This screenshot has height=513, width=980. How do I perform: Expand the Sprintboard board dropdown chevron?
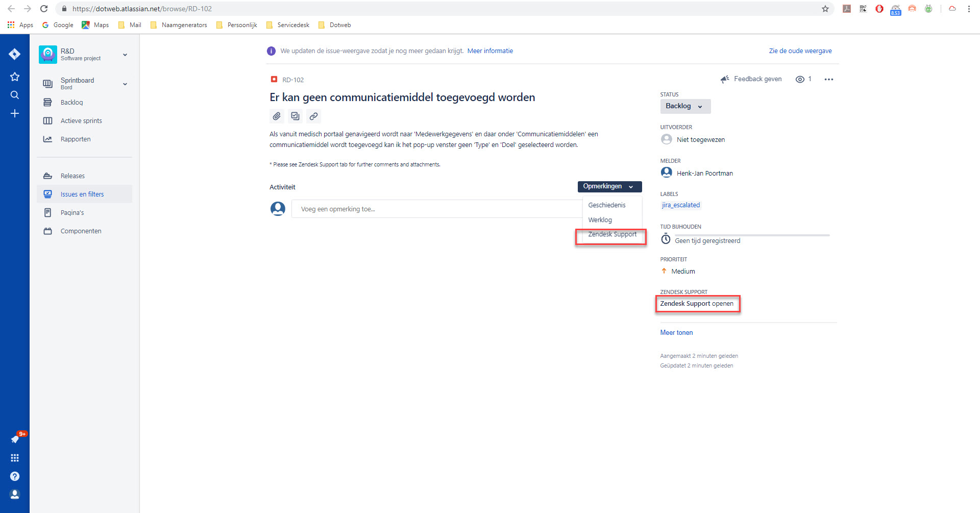tap(125, 84)
